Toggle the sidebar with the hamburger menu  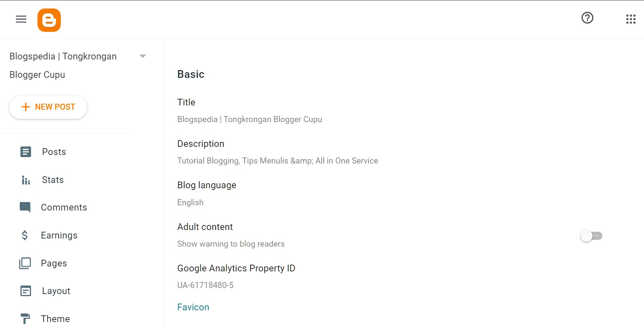[21, 19]
